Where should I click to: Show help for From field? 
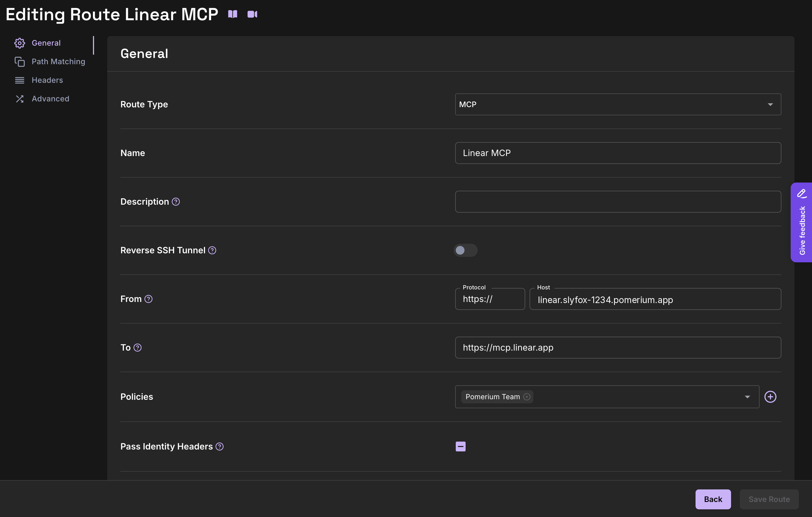pos(148,299)
